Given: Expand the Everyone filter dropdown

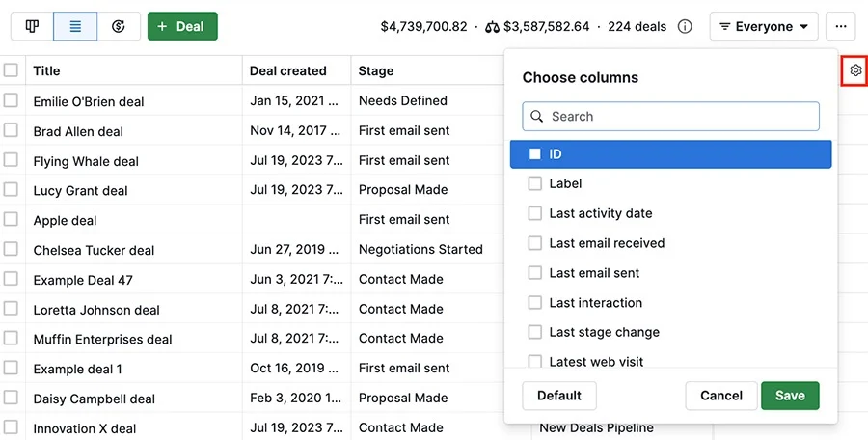Looking at the screenshot, I should pos(764,26).
